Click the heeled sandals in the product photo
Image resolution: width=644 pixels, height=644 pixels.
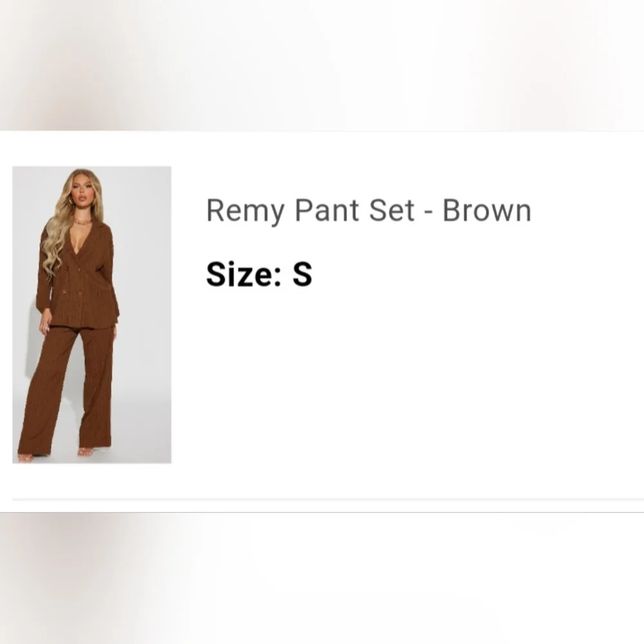coord(85,452)
